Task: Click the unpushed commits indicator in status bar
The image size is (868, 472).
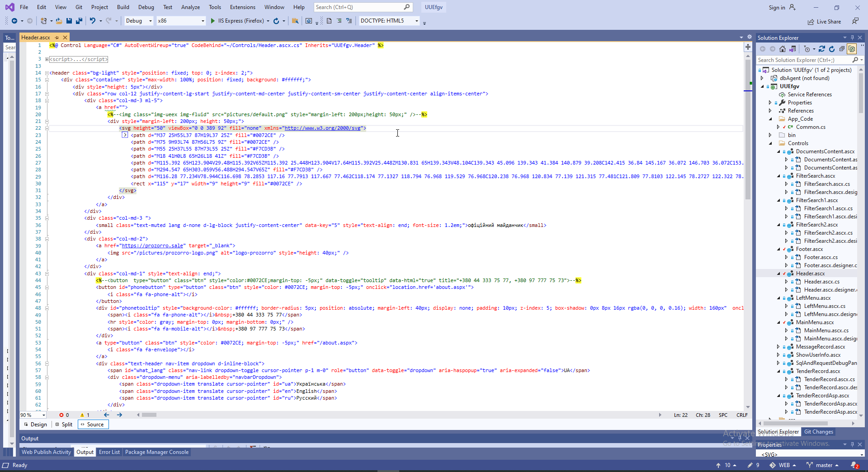Action: tap(726, 465)
